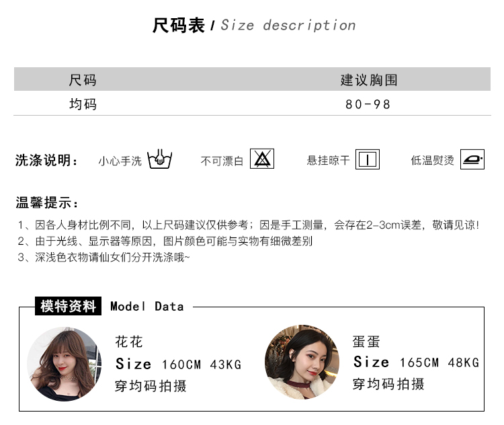Click the 不可漂白 text label

(x=222, y=161)
